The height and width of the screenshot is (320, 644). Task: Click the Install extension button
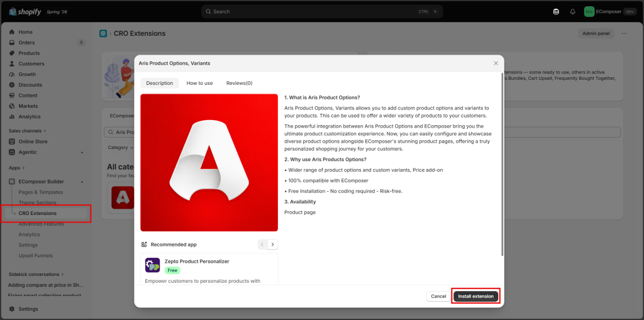[475, 296]
